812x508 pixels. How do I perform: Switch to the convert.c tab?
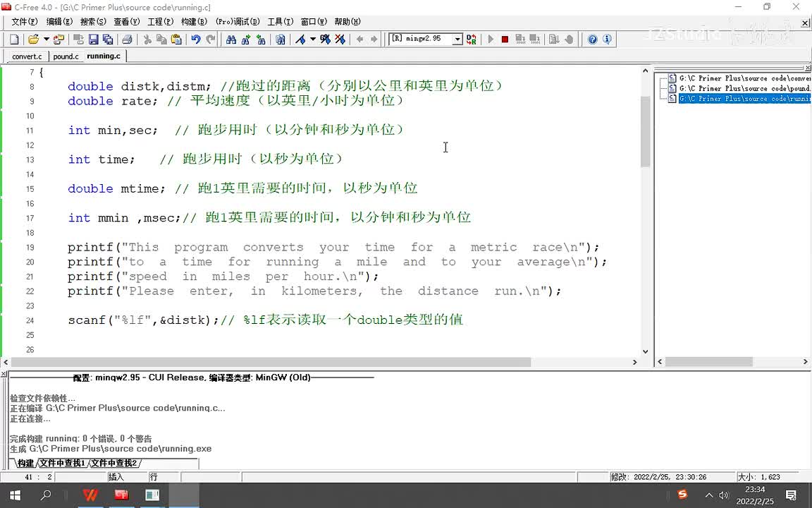[x=27, y=56]
